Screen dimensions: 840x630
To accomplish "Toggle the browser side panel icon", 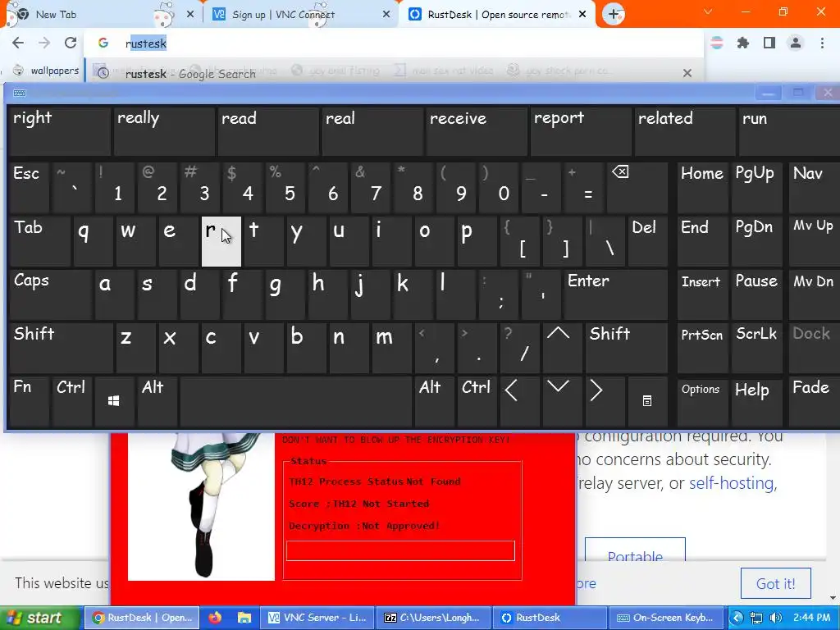I will 769,43.
